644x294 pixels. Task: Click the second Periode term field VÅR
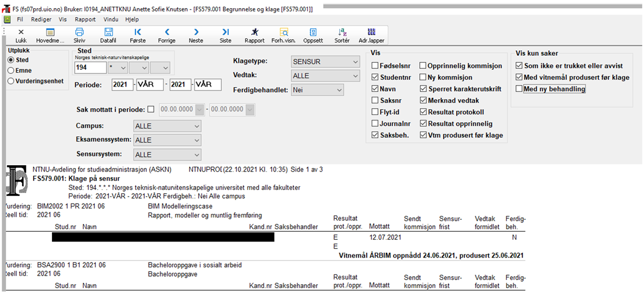[208, 84]
